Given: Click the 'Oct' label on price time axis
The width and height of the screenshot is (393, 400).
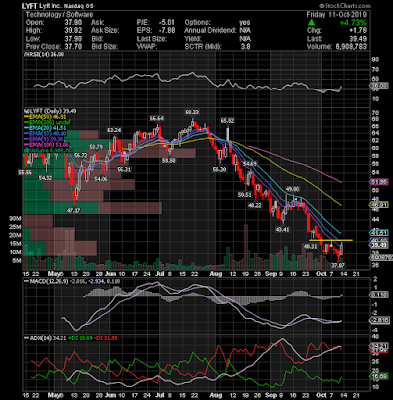Looking at the screenshot, I should pos(321,274).
